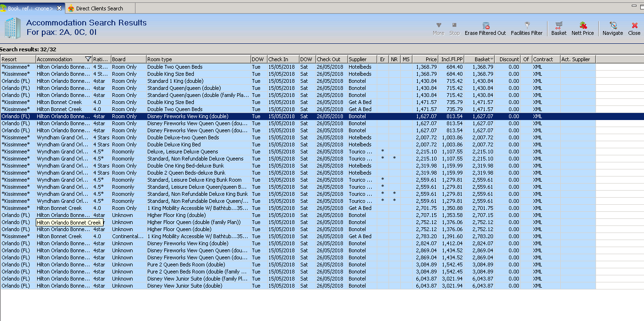Click the hotel building icon in header

[12, 28]
